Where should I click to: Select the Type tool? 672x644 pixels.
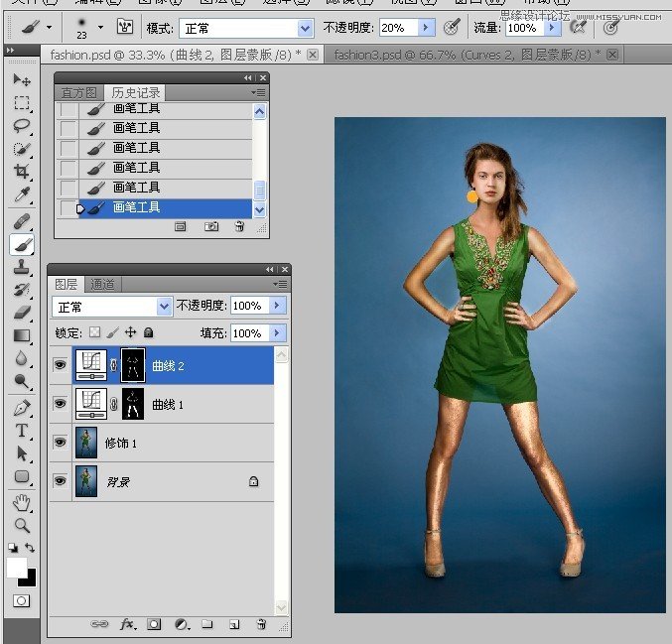pos(22,431)
